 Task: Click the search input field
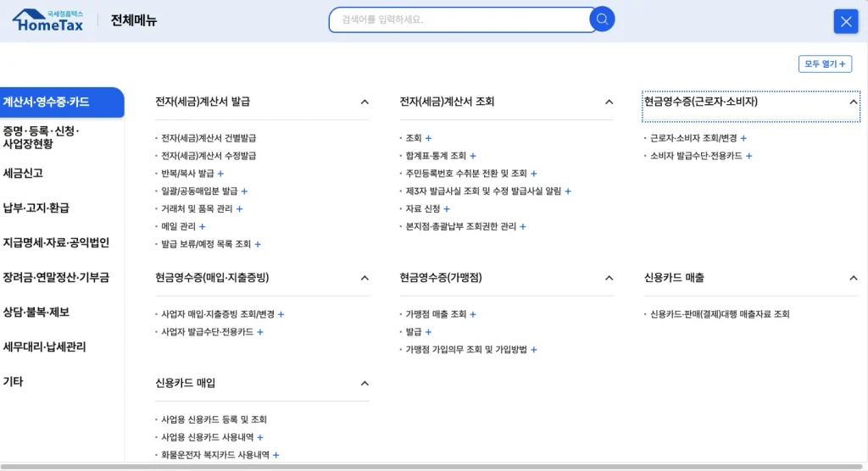coord(460,20)
